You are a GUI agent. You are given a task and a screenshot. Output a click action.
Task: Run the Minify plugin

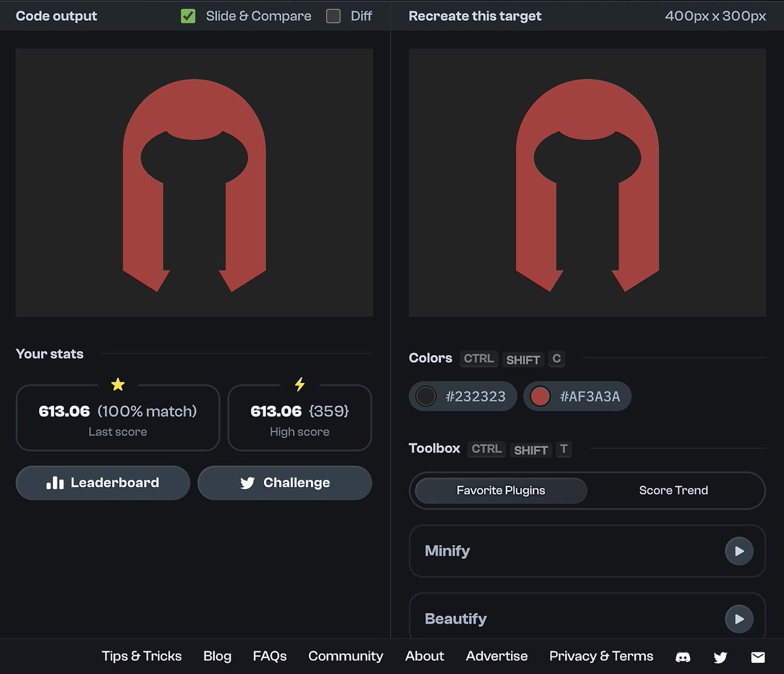[739, 551]
